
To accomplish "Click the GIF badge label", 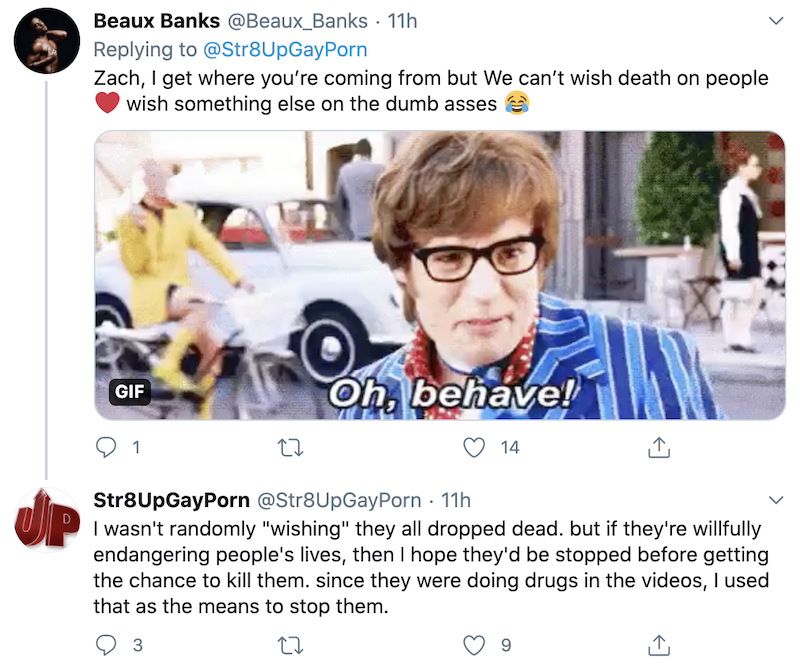I will click(130, 391).
